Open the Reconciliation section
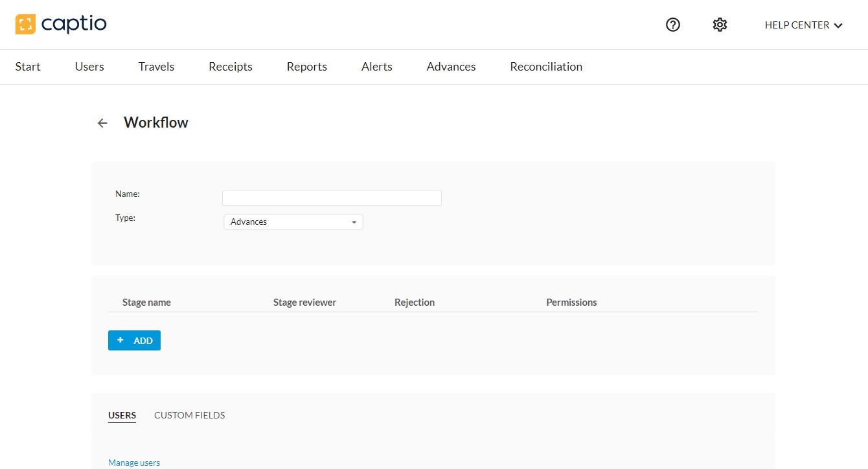 click(x=546, y=67)
